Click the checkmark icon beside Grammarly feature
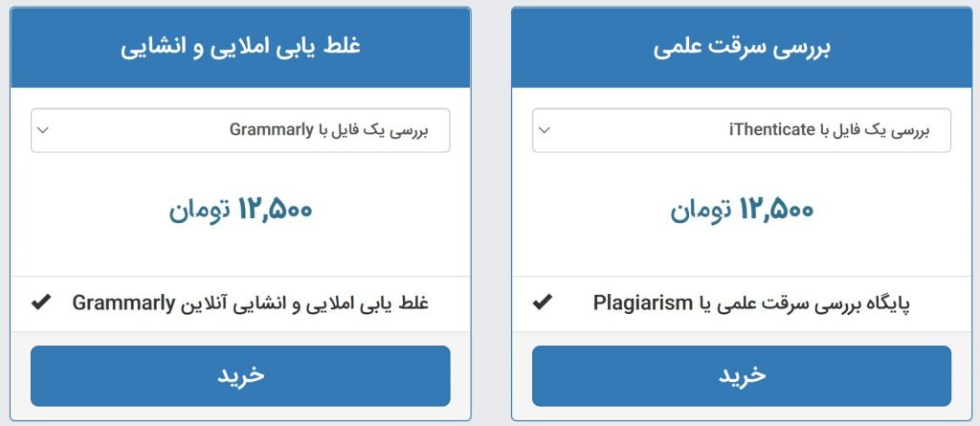The width and height of the screenshot is (980, 426). pos(41,303)
